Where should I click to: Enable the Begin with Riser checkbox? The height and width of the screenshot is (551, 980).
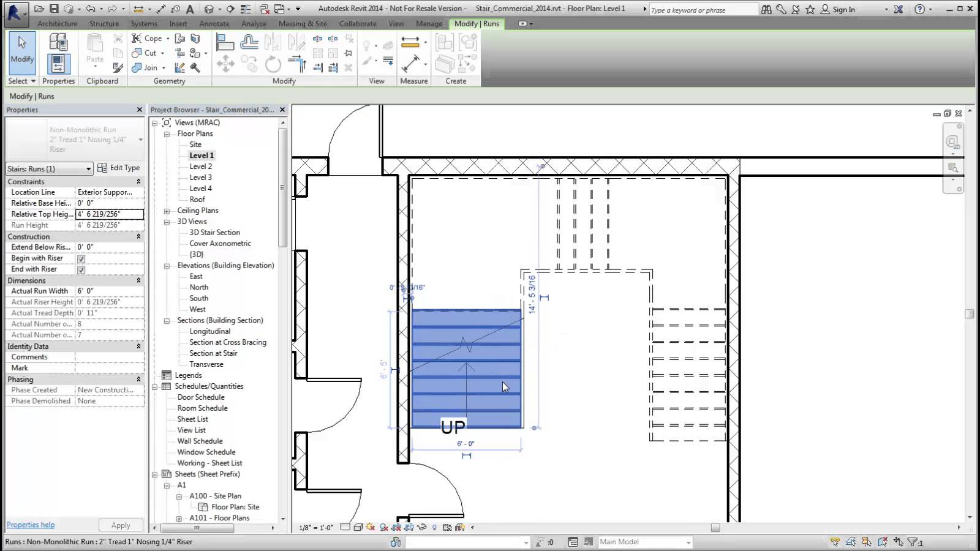81,258
